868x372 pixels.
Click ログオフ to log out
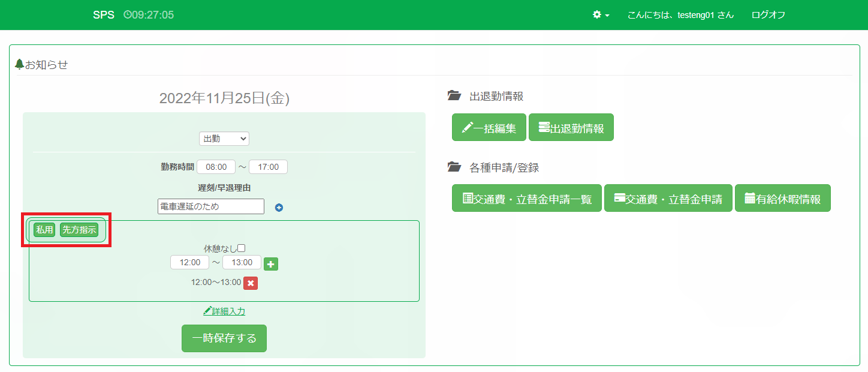(768, 15)
